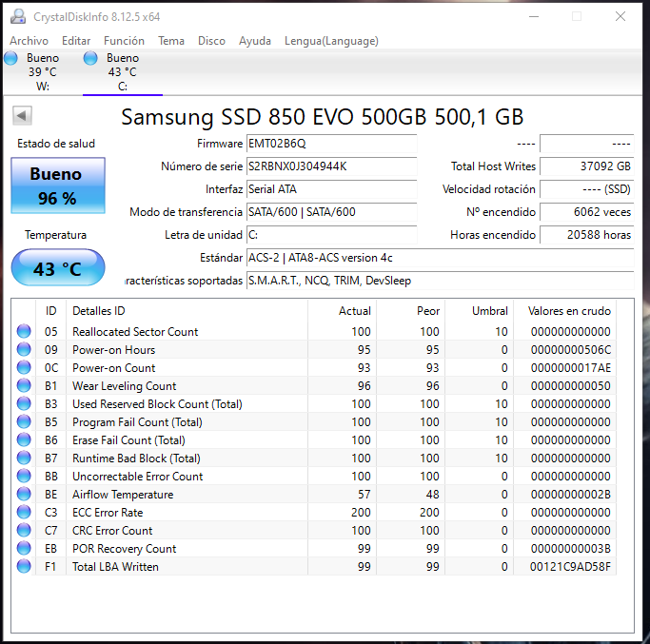
Task: Click the Peor column header
Action: coord(410,311)
